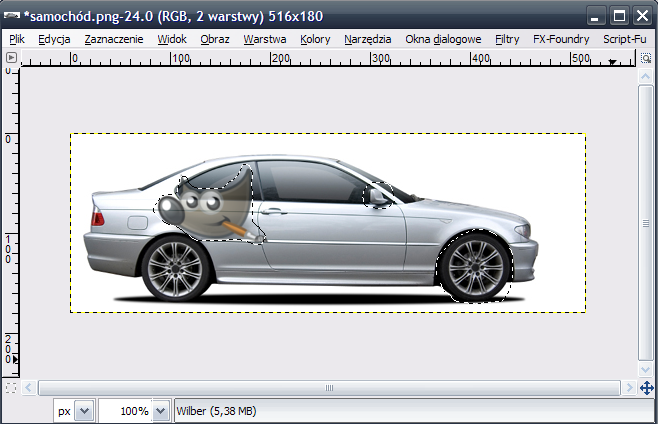This screenshot has height=424, width=658.
Task: Open the Kolory menu
Action: pyautogui.click(x=315, y=39)
